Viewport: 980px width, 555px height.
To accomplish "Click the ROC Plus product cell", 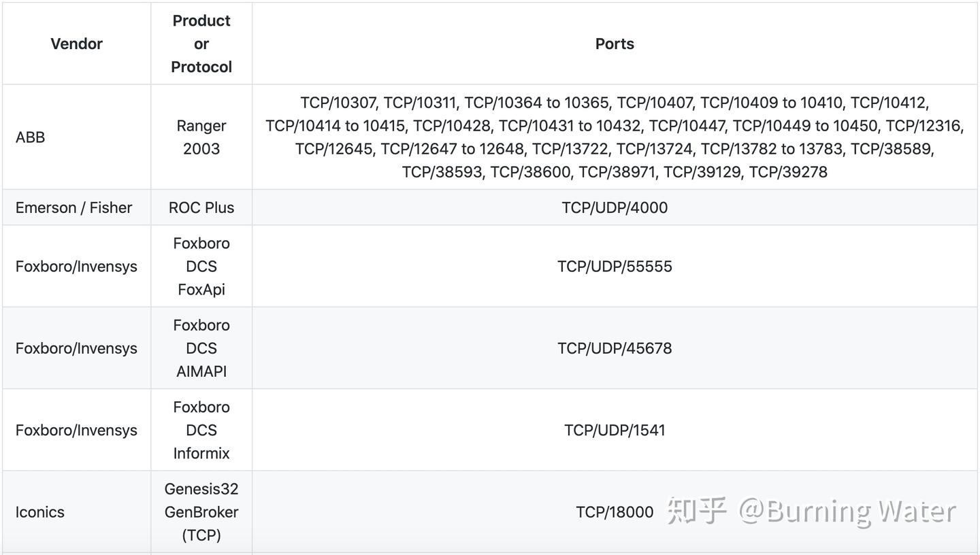I will pos(201,207).
